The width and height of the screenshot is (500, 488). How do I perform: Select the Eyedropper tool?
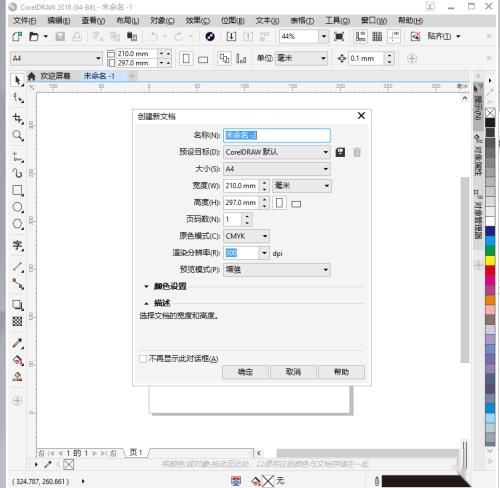(x=17, y=343)
